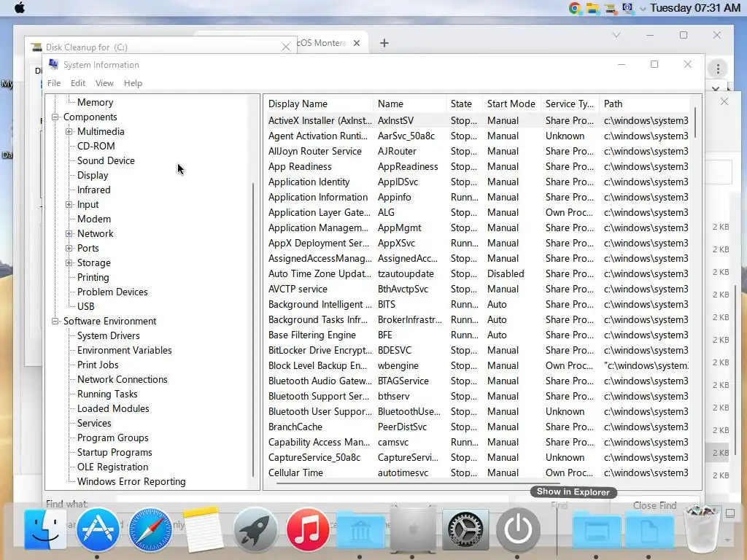
Task: Close the macOS Monterey browser tab
Action: 356,43
